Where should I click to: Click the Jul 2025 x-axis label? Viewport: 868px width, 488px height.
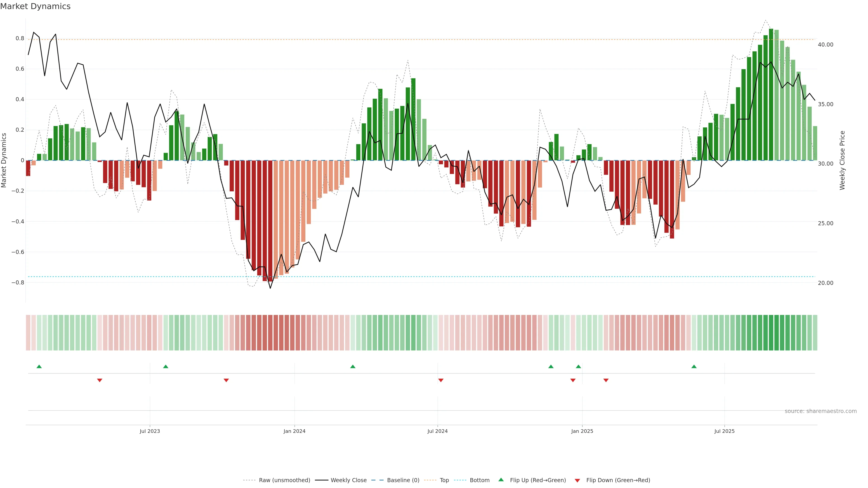(x=724, y=431)
